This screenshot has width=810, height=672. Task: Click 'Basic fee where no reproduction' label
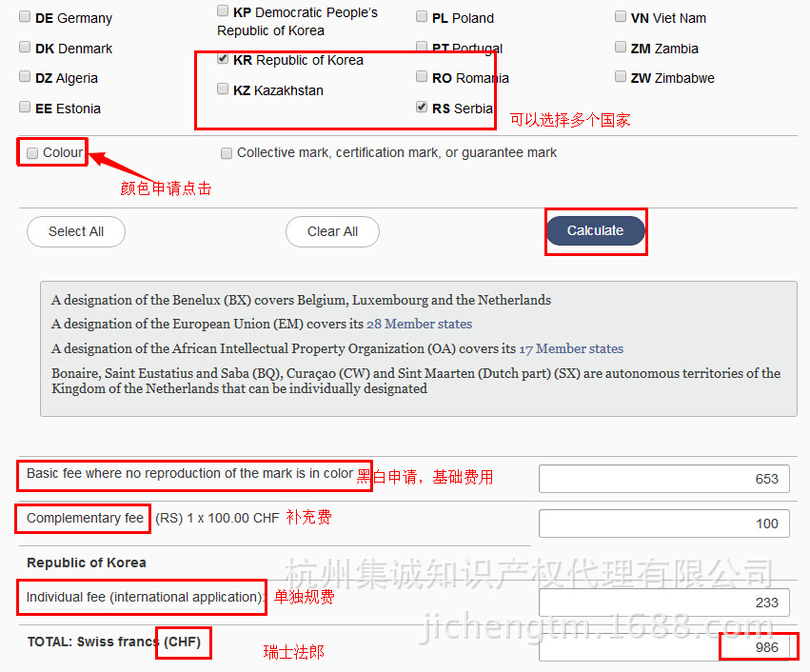[x=190, y=473]
